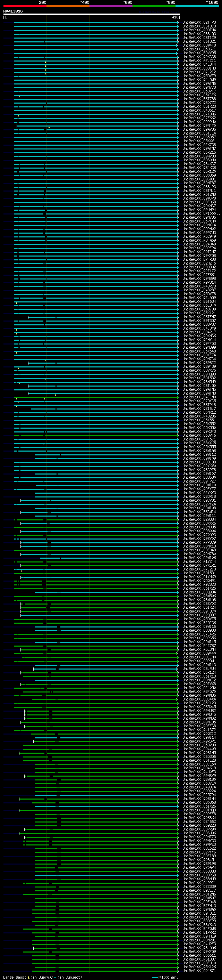222x980 pixels.
Task: Click the cyan =100char. scale legend bar
Action: point(155,977)
